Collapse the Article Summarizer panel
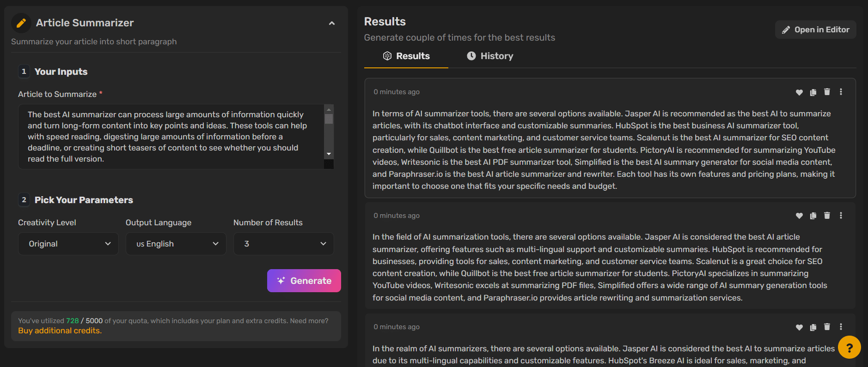The width and height of the screenshot is (868, 367). [332, 23]
